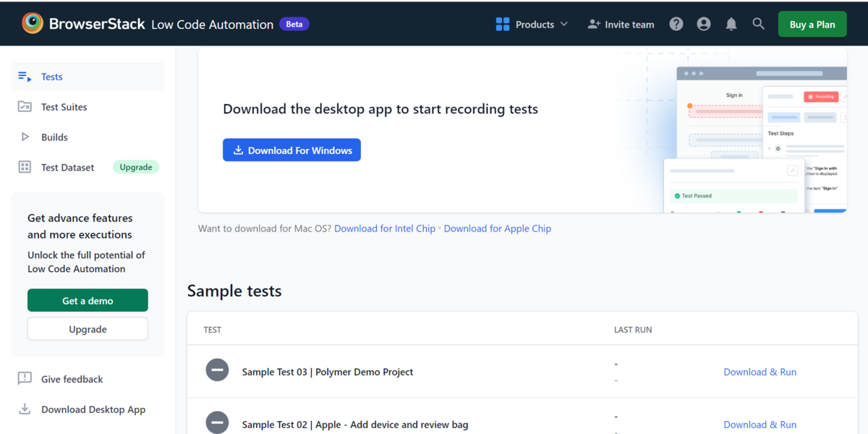Click the Tests sidebar icon
868x434 pixels.
point(25,77)
